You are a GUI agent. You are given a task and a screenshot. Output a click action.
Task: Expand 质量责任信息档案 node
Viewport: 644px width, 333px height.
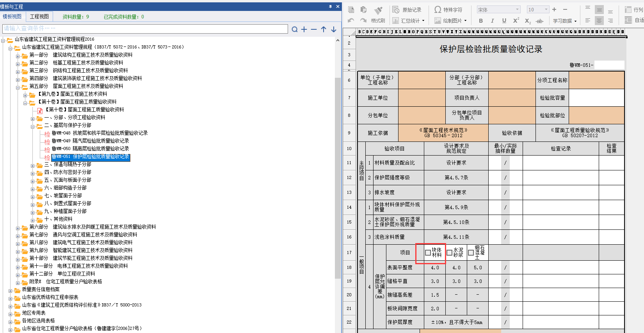click(x=10, y=291)
